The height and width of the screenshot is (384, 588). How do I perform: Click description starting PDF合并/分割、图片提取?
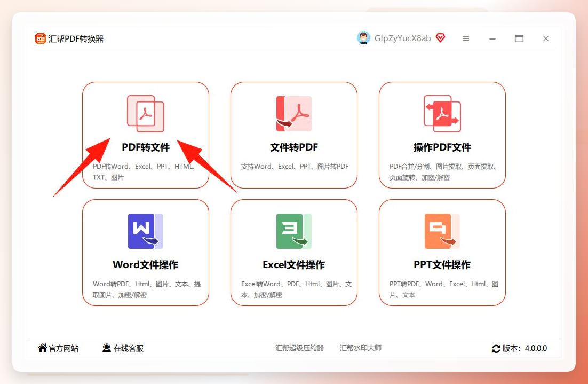click(443, 172)
